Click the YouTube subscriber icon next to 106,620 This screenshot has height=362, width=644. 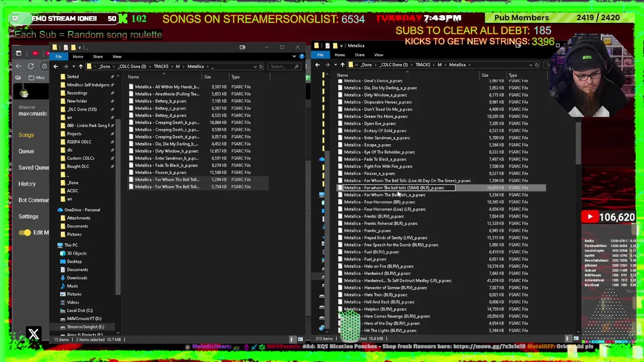tap(590, 217)
